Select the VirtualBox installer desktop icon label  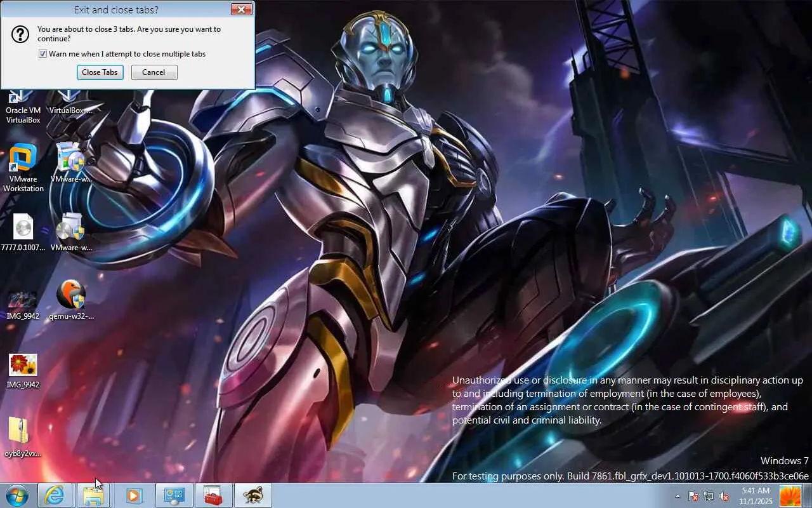[x=70, y=110]
